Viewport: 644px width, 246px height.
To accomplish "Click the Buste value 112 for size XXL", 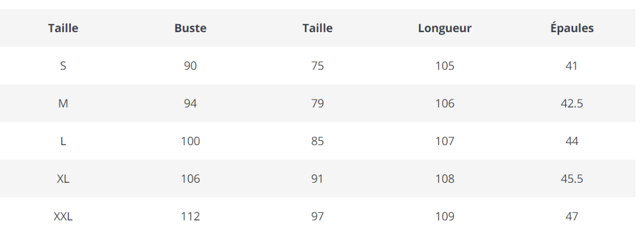I will point(190,217).
